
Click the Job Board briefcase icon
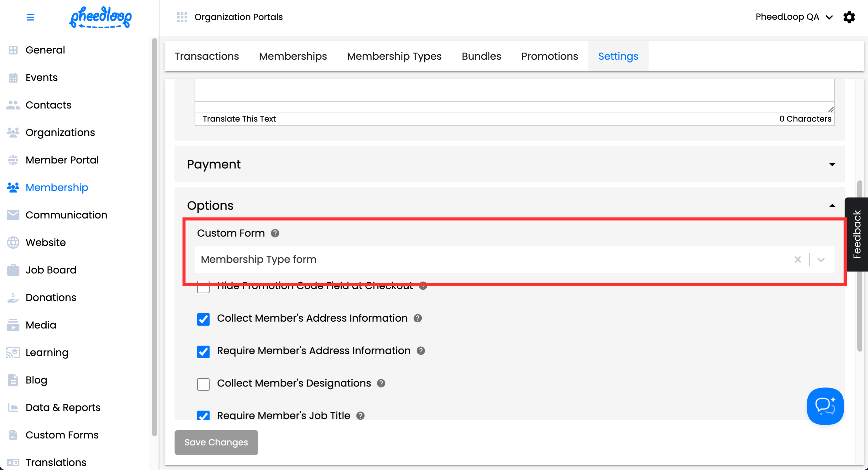pos(13,270)
